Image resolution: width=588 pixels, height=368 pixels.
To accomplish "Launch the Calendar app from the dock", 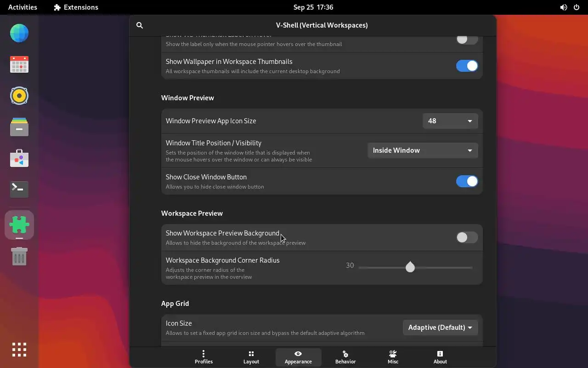I will click(x=19, y=64).
